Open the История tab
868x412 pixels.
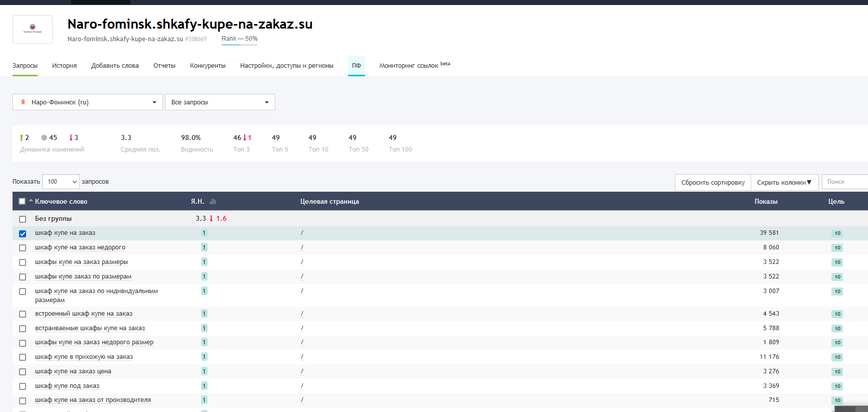pos(64,66)
